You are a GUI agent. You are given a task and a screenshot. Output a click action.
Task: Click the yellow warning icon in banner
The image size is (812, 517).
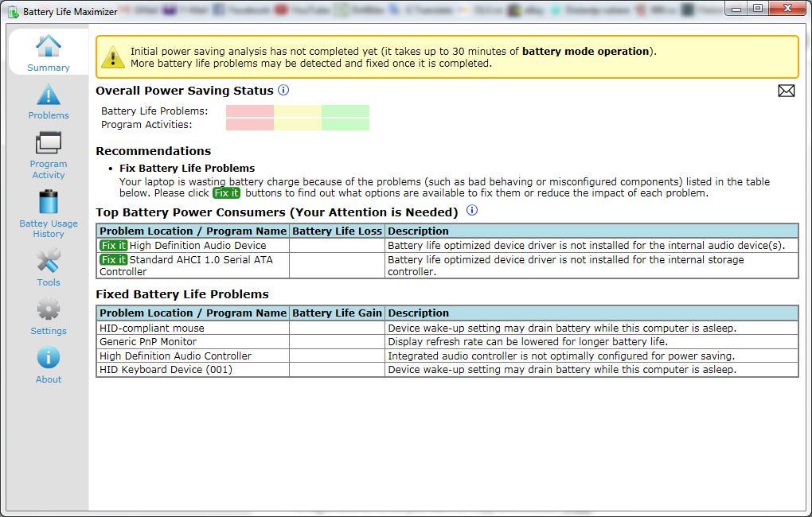coord(113,57)
